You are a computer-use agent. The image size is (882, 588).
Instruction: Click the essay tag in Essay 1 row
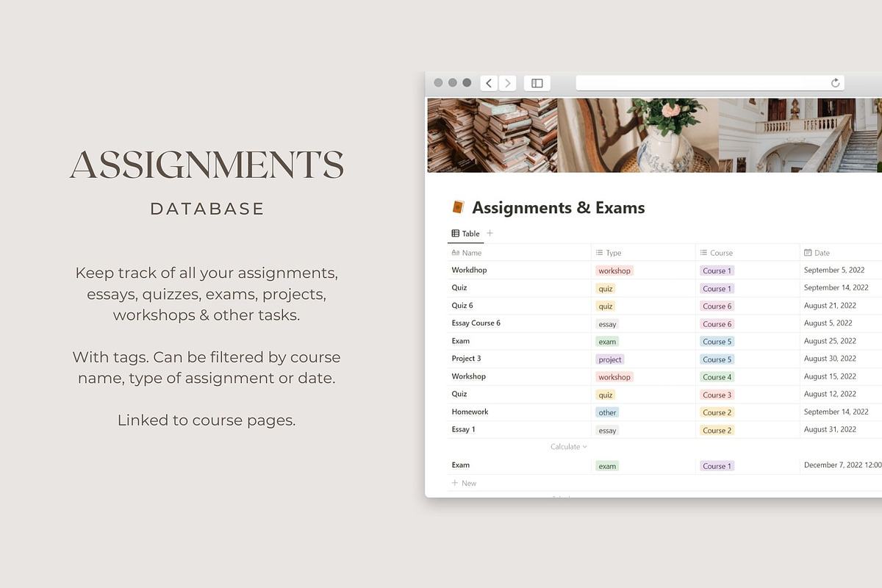[607, 431]
